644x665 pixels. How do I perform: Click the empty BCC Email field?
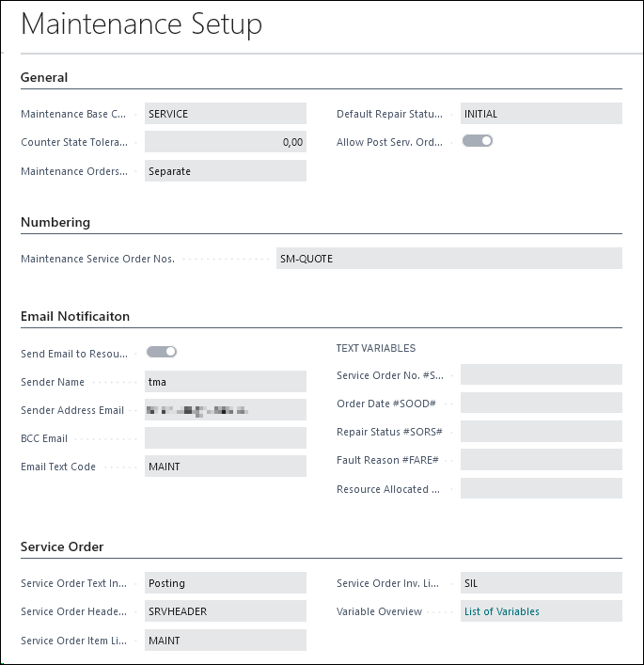tap(225, 437)
